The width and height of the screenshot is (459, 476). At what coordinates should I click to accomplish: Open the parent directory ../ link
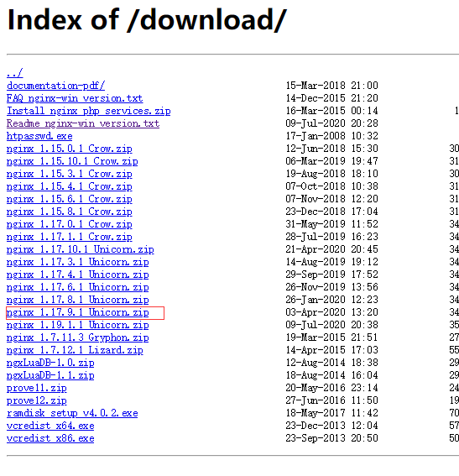[x=14, y=73]
